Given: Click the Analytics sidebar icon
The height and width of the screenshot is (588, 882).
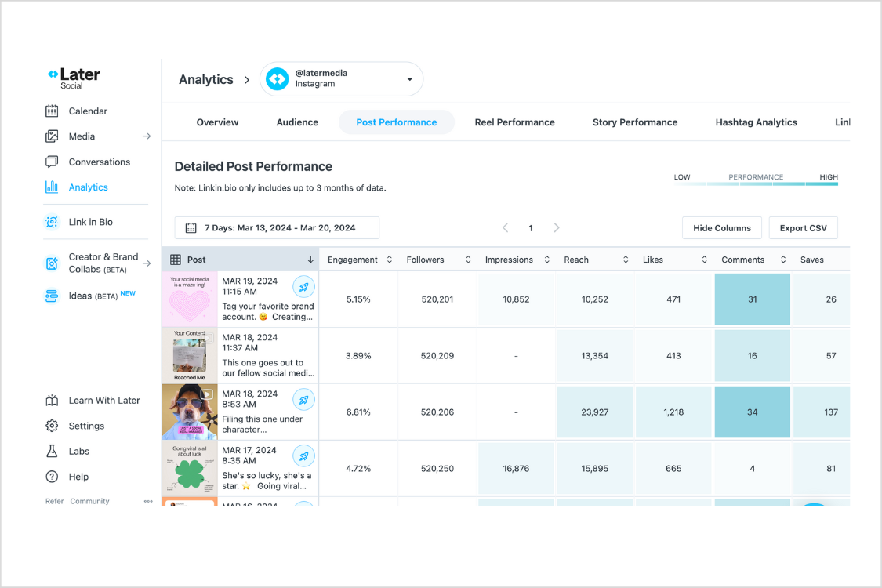Looking at the screenshot, I should pos(52,187).
